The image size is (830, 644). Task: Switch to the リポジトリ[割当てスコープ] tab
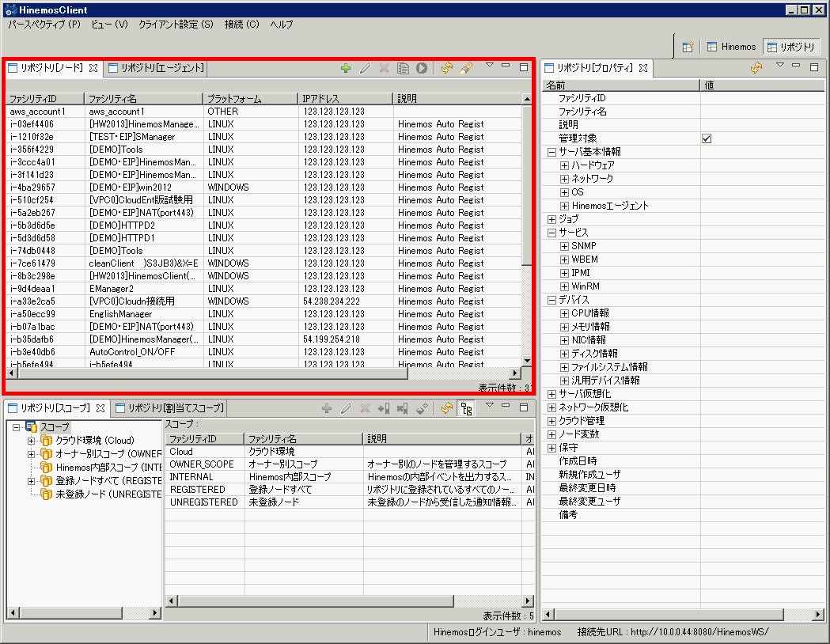(x=170, y=408)
